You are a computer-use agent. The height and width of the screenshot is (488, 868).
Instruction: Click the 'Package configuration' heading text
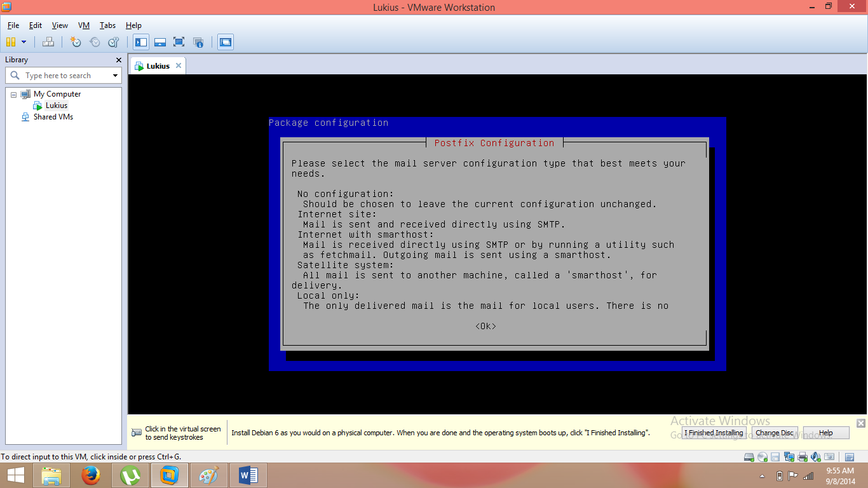329,123
